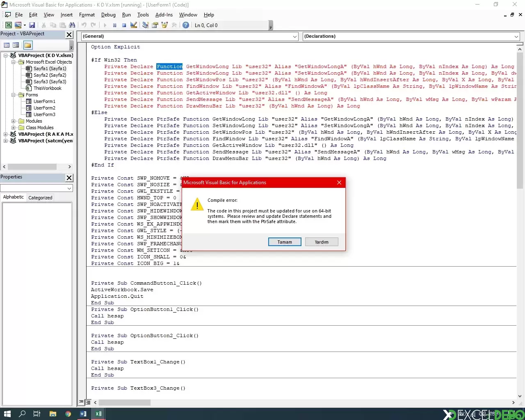Click the Redo arrow icon
Screen dimensions: 525x420
(x=93, y=25)
